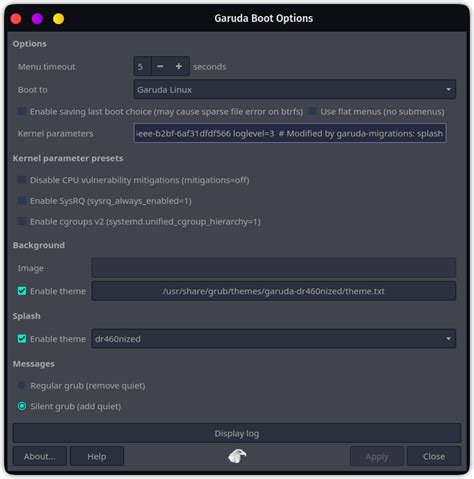Screen dimensions: 474x479
Task: Click the Garuda eagle logo icon
Action: pos(237,456)
